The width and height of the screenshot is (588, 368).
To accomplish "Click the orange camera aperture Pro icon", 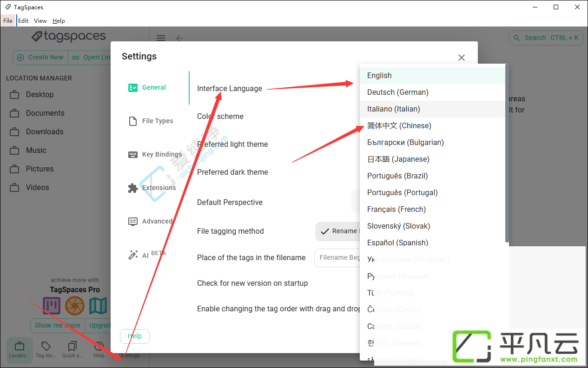I will point(75,306).
